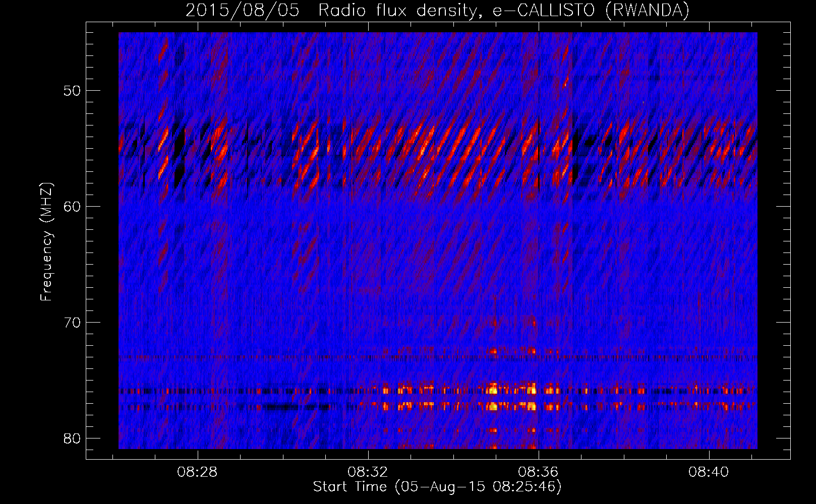The image size is (816, 504).
Task: Click the 'Start Time (05-Aug-15 08:25:46)' label
Action: (x=437, y=487)
